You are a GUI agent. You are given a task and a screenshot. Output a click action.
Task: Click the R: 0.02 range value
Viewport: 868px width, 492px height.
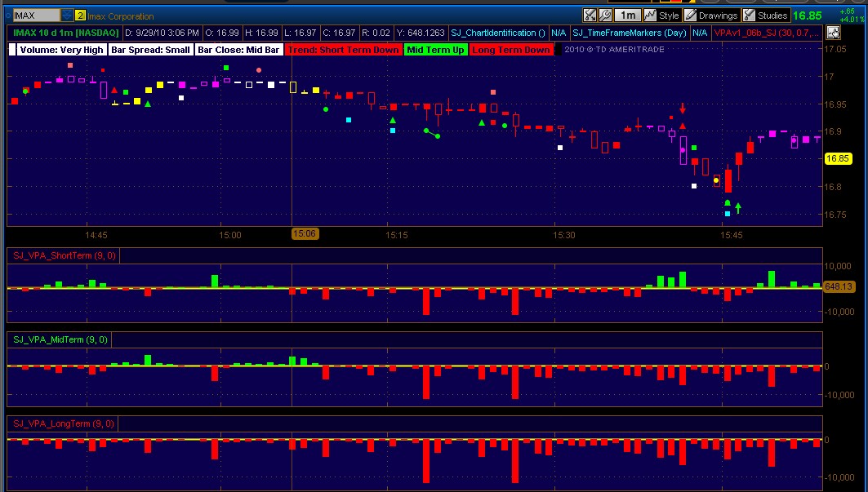tap(376, 33)
